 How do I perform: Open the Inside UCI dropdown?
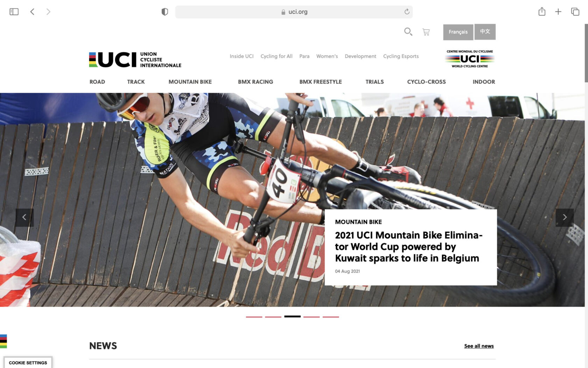241,56
